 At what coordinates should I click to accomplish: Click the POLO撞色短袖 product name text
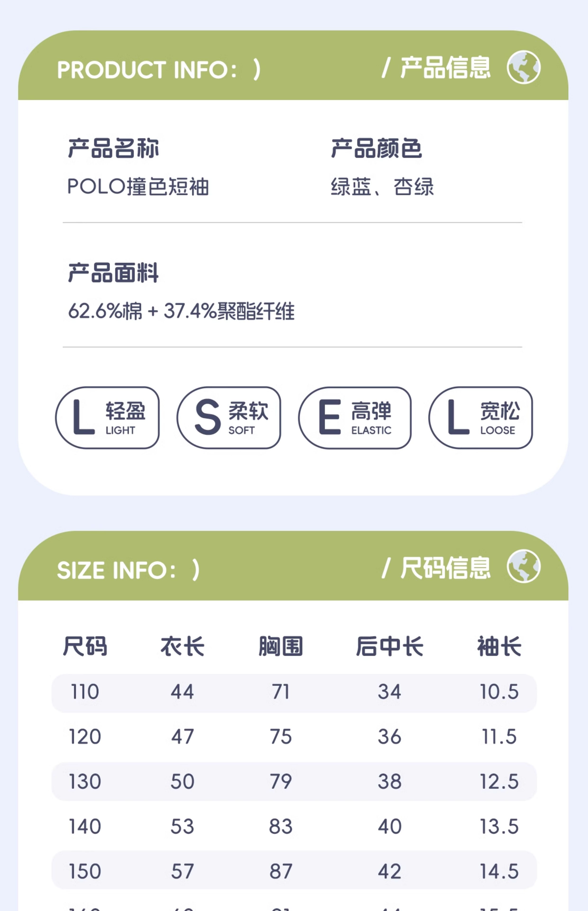coord(138,187)
